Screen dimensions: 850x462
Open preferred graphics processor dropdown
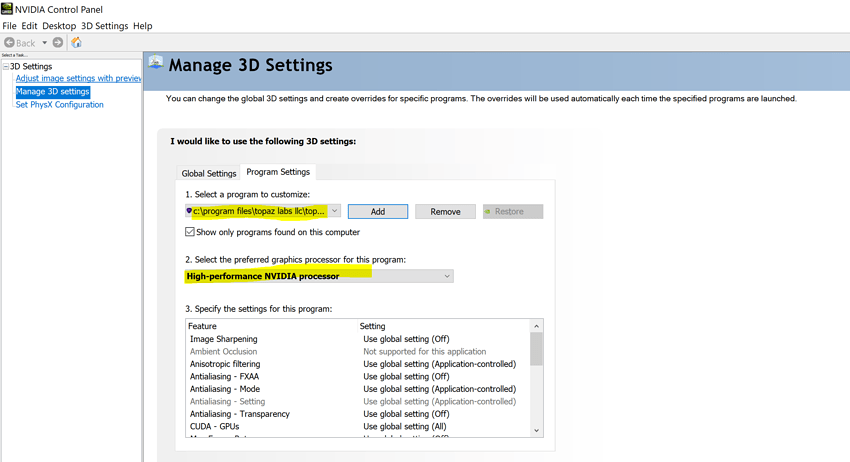(319, 276)
